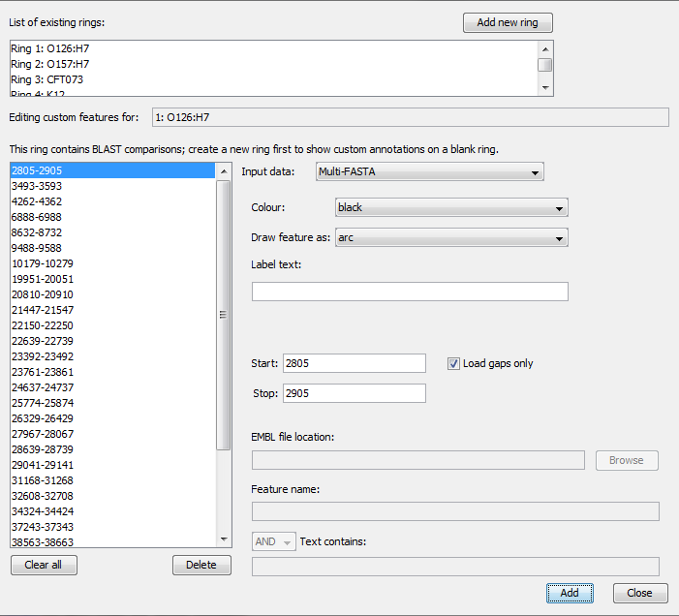Select feature 8632-8732 in list
This screenshot has height=616, width=679.
click(x=112, y=232)
